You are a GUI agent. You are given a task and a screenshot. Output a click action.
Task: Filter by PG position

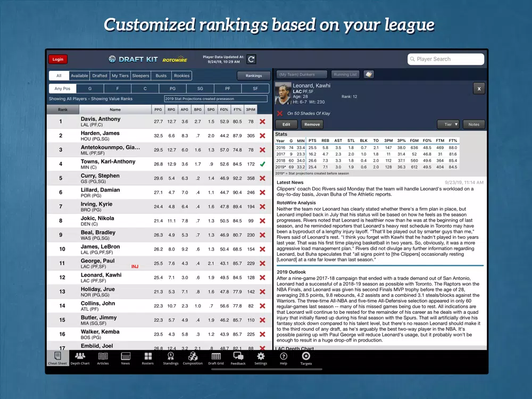click(x=173, y=88)
